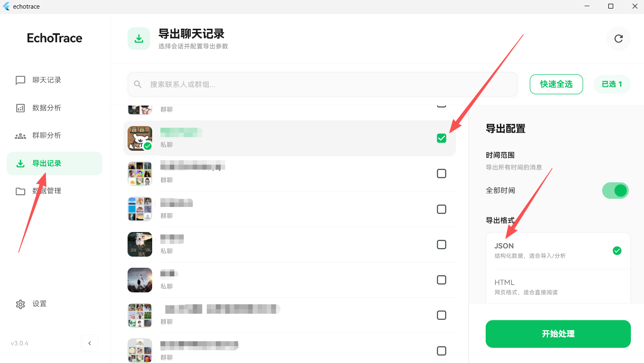Click the 快速全选 button
The height and width of the screenshot is (363, 644).
pos(556,84)
